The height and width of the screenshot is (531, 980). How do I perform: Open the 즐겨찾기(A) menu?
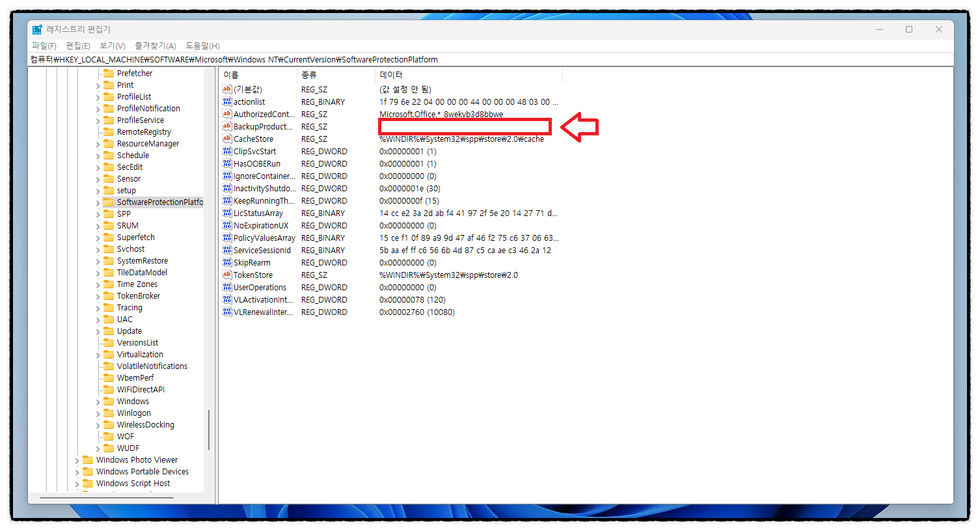coord(155,46)
